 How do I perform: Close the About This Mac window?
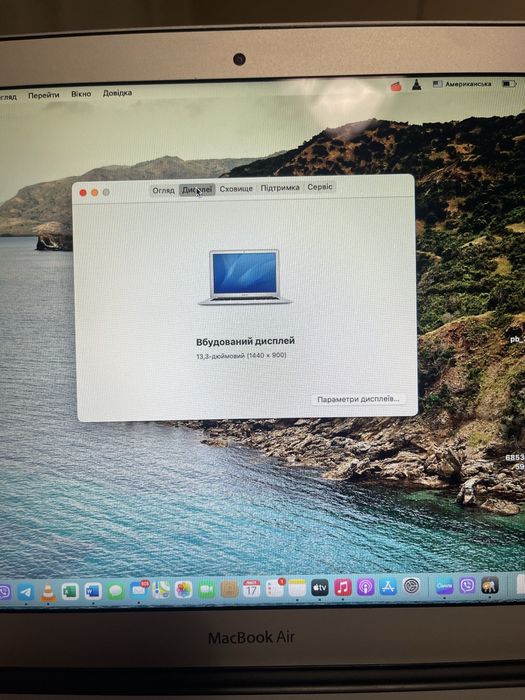pos(83,193)
